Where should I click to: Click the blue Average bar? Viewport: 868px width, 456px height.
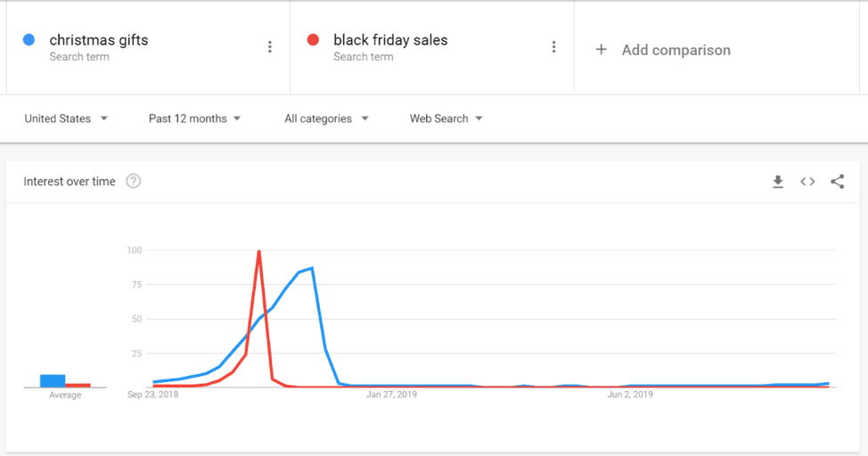tap(53, 380)
